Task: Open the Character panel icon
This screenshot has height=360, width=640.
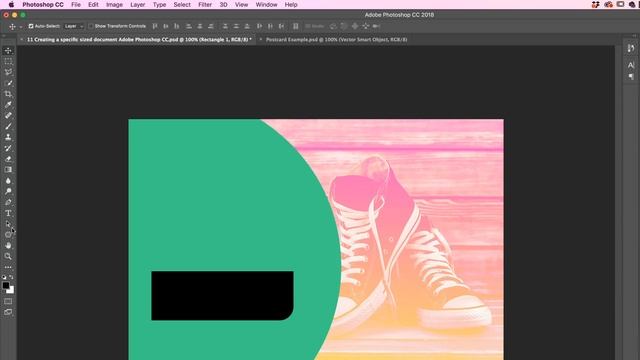Action: 631,65
